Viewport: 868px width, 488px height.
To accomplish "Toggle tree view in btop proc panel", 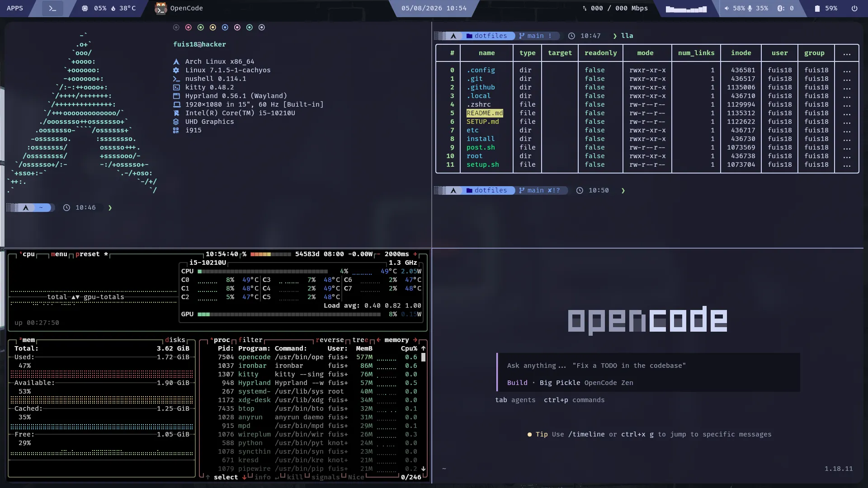I will tap(360, 340).
